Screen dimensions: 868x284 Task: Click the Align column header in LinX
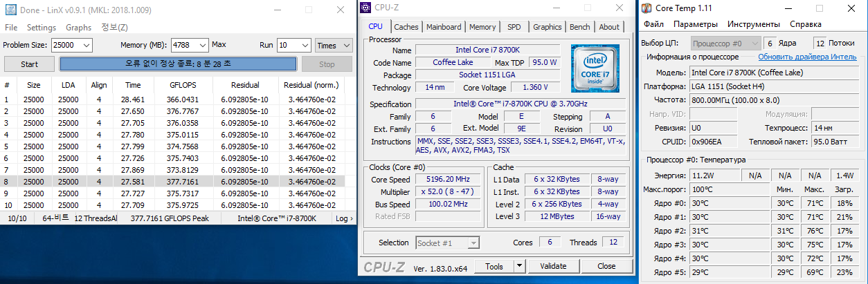[99, 85]
